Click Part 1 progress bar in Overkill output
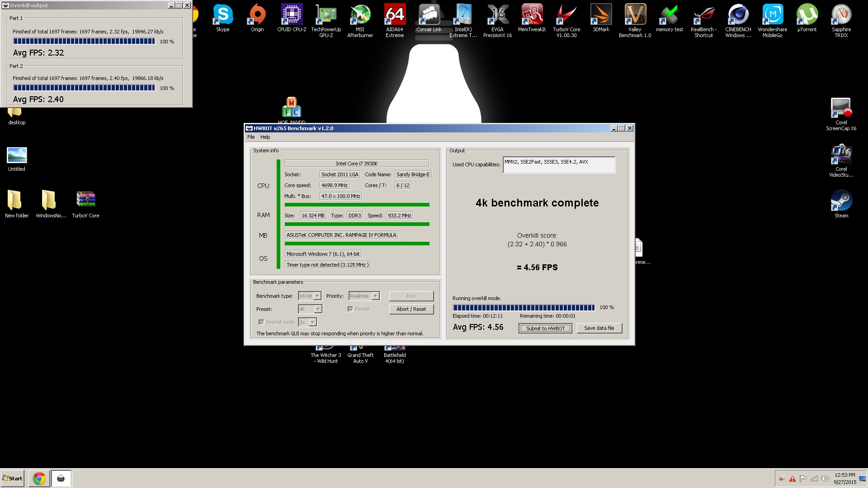Image resolution: width=868 pixels, height=488 pixels. tap(84, 41)
